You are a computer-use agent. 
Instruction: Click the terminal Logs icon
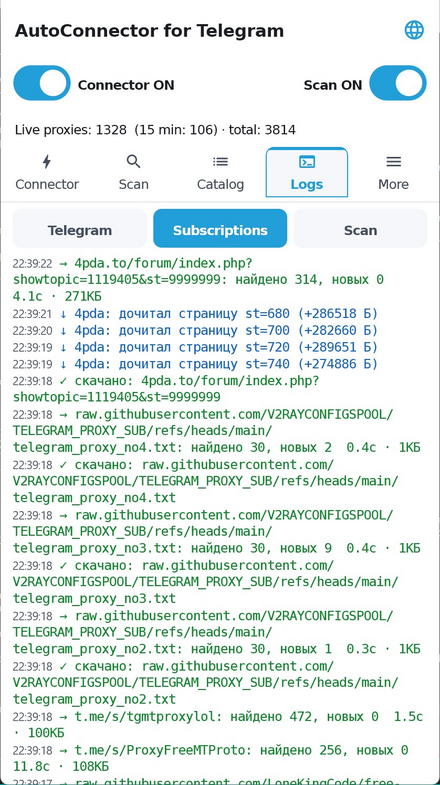(307, 161)
